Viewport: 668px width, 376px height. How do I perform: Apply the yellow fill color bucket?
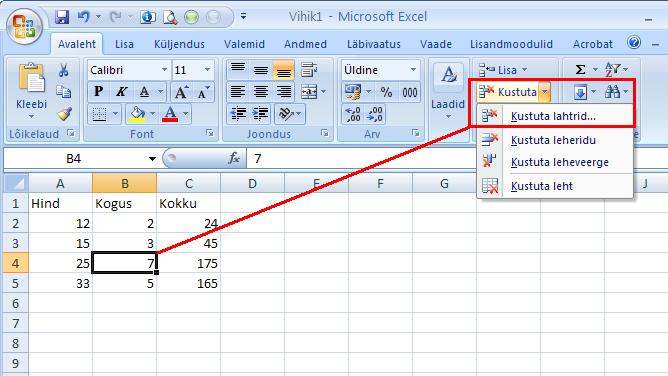click(x=137, y=114)
